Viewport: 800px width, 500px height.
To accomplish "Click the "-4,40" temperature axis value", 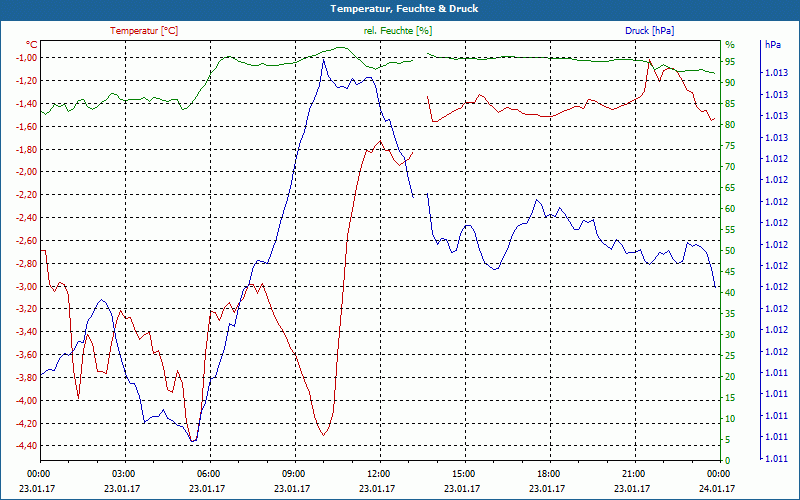I will pos(27,445).
